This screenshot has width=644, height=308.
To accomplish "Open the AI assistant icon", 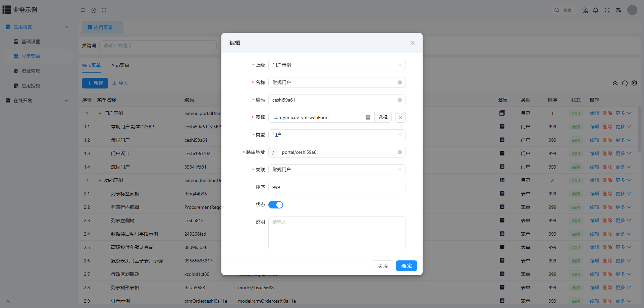I will [585, 10].
